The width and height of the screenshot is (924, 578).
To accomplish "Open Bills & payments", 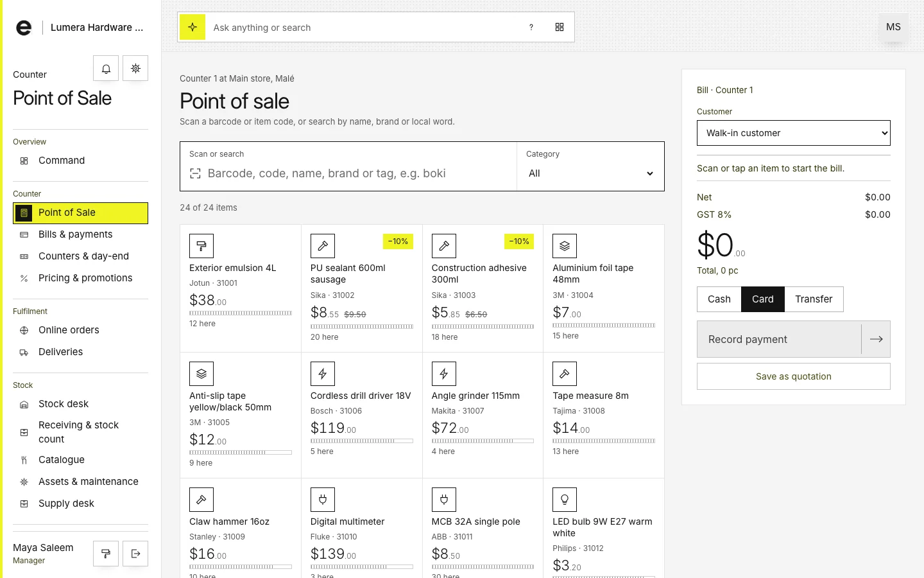I will point(80,234).
